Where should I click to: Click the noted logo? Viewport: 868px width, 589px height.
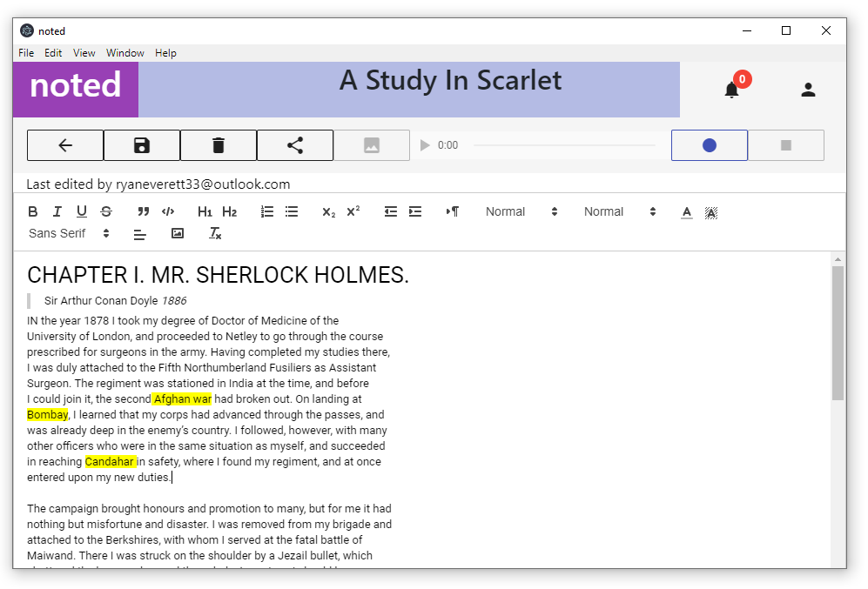coord(75,89)
